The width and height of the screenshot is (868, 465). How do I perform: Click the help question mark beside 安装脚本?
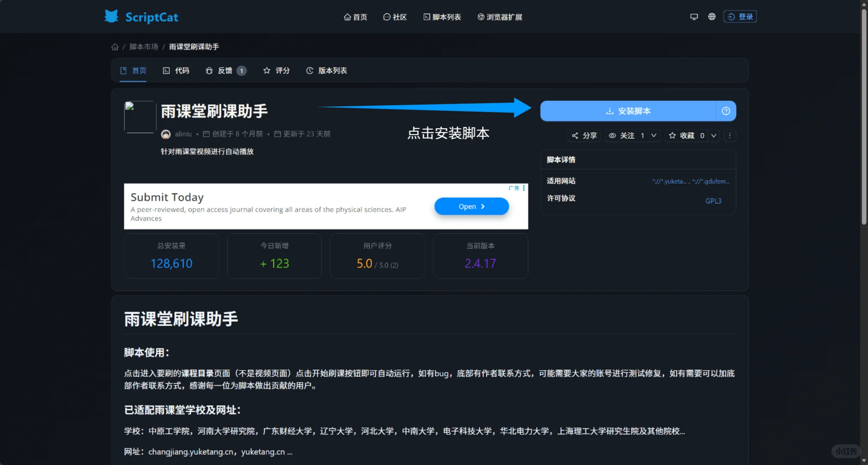(x=726, y=111)
